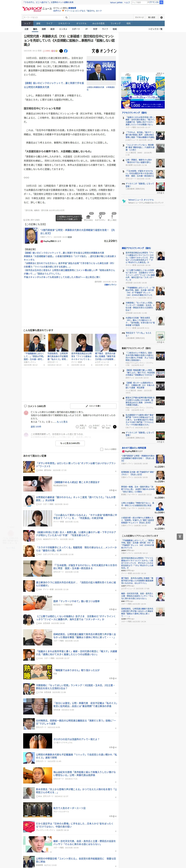The height and width of the screenshot is (868, 186).
Task: Focus the キーワードを入力 search field
Action: (x=44, y=17)
